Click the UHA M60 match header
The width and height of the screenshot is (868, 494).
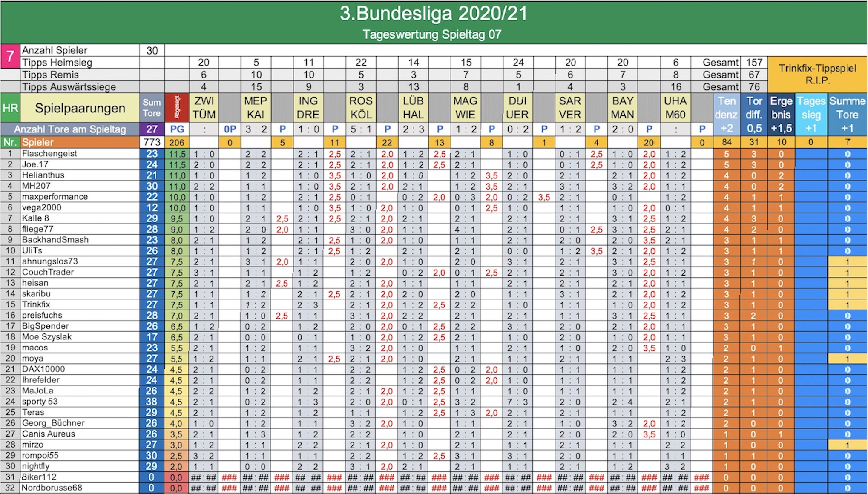point(675,108)
